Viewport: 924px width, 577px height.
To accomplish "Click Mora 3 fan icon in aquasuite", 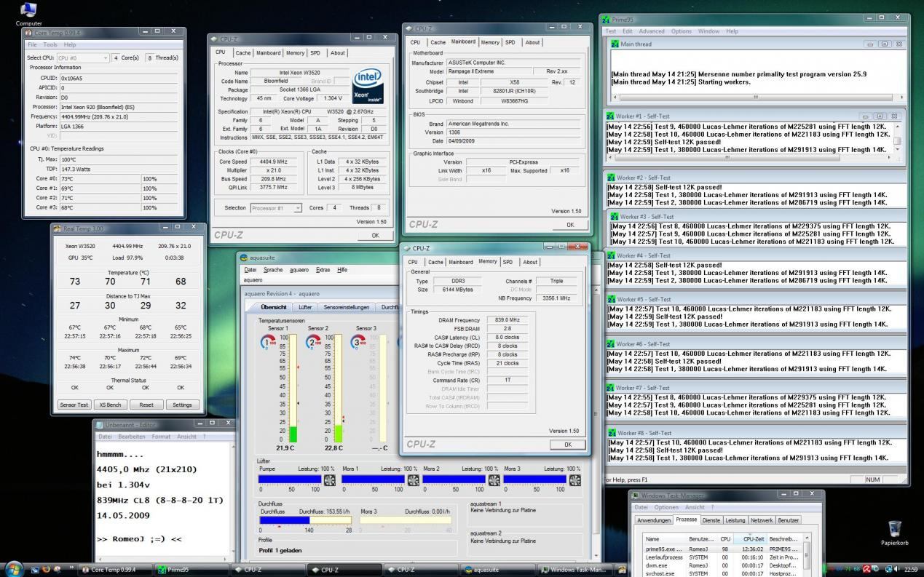I will (x=574, y=480).
